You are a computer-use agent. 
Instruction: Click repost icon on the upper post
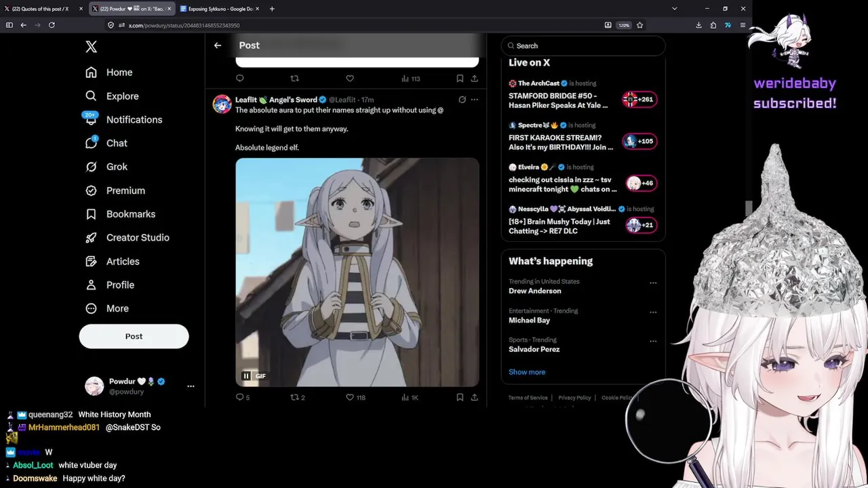click(294, 79)
